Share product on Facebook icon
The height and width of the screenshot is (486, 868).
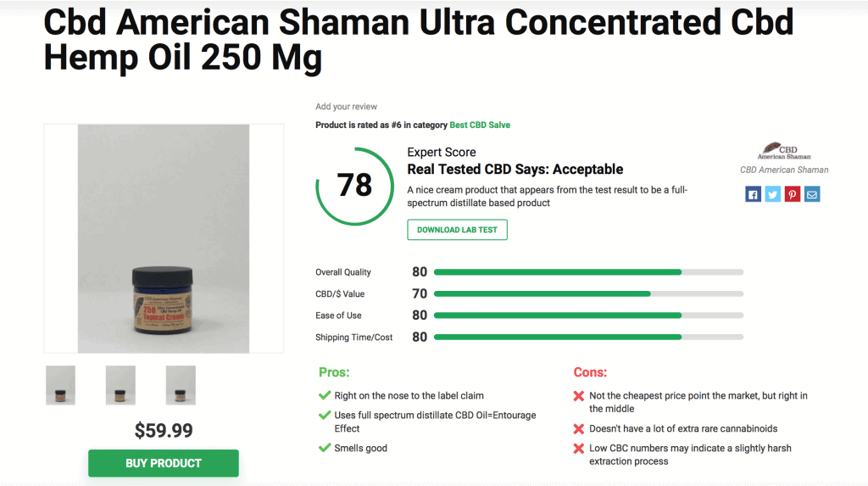(x=753, y=194)
